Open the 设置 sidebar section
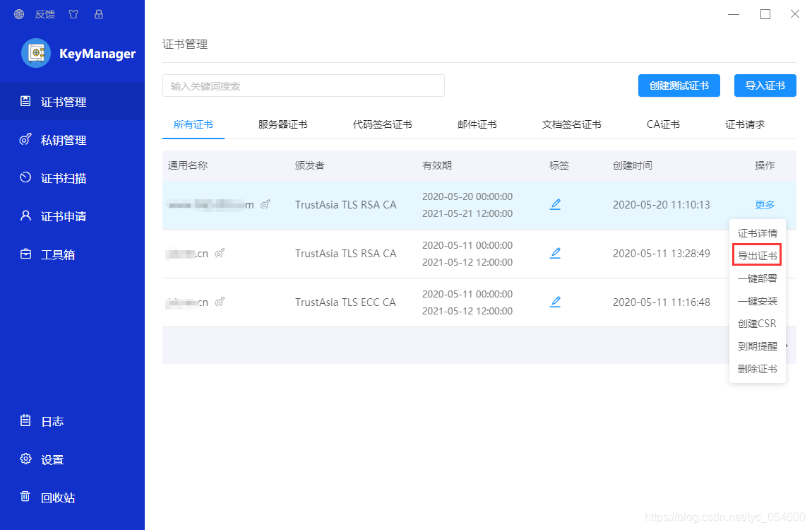Screen dimensions: 812x530 coord(52,459)
